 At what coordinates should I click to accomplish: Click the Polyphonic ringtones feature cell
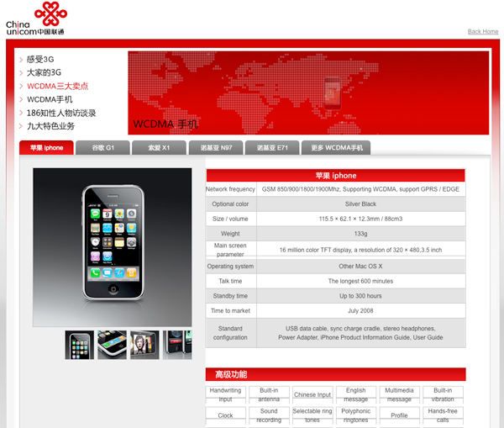pos(356,415)
